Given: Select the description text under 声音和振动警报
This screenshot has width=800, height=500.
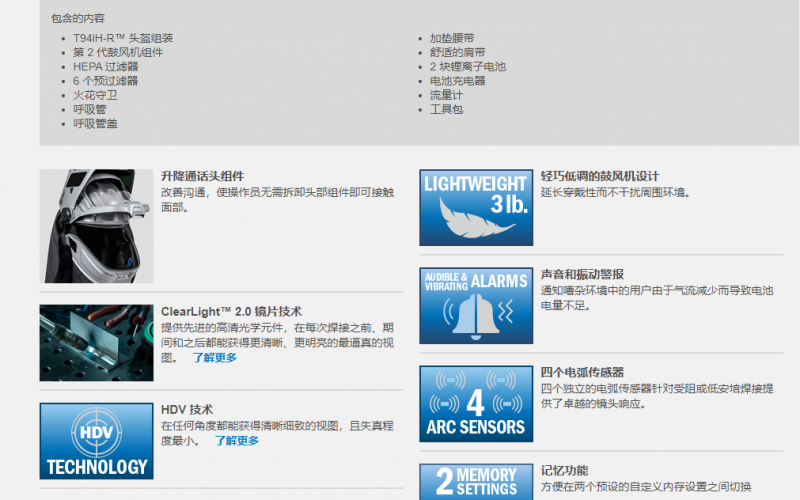Looking at the screenshot, I should (657, 298).
